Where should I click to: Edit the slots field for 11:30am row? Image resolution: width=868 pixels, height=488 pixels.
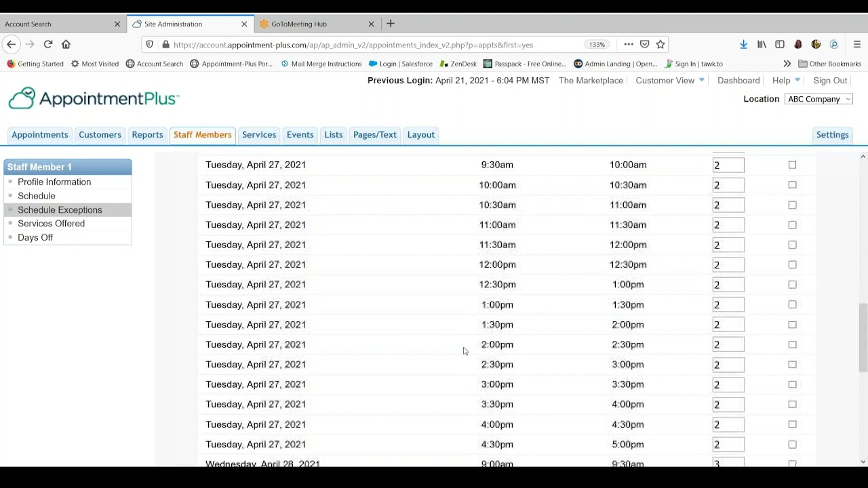click(728, 245)
